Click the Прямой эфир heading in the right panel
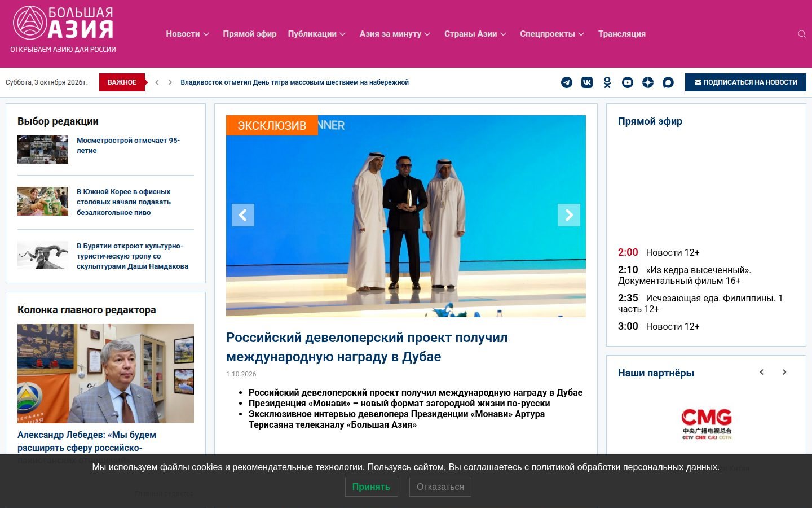This screenshot has height=508, width=812. click(x=650, y=121)
